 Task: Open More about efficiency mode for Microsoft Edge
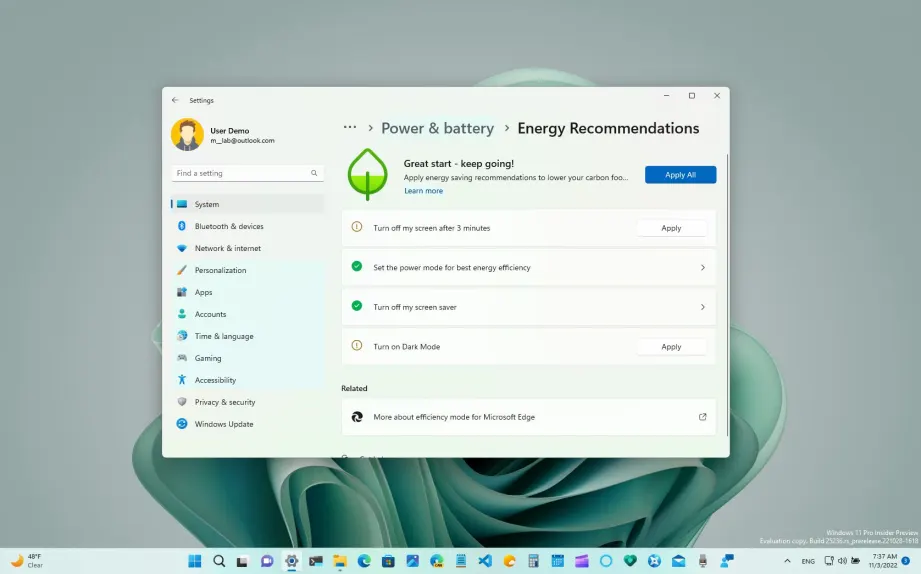point(529,417)
